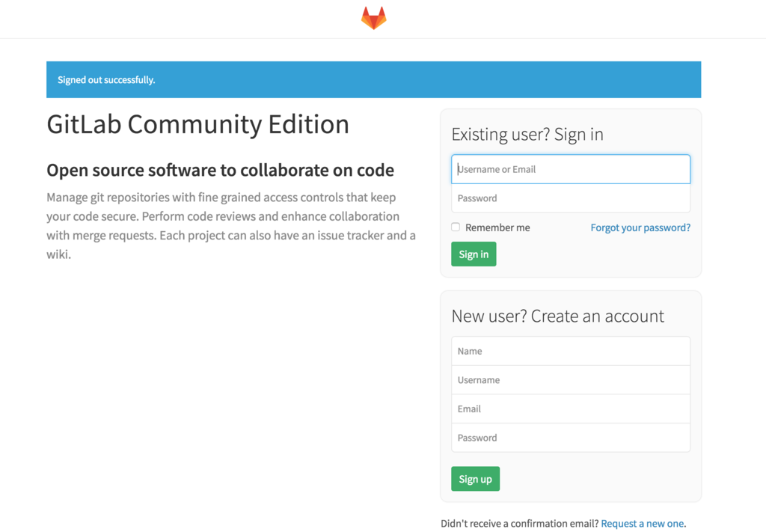
Task: Click the New user? Create an account heading
Action: coord(557,316)
